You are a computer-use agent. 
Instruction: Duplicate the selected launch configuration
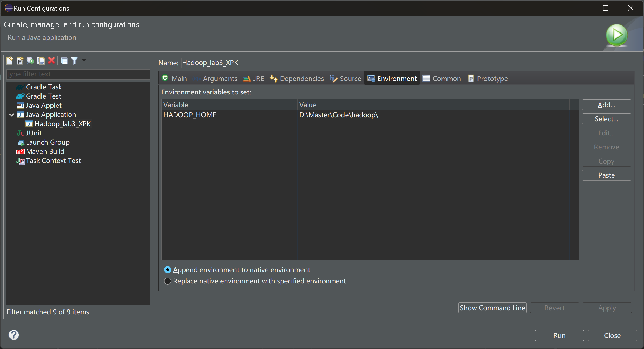41,60
